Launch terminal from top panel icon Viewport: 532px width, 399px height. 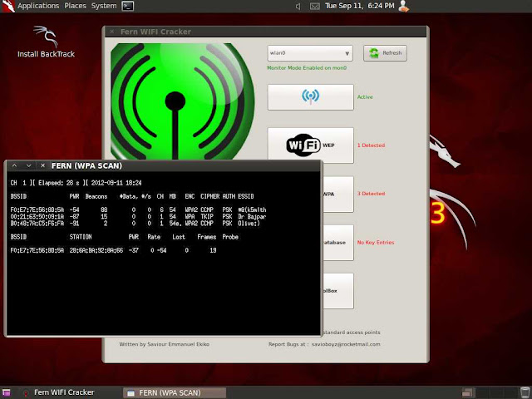(x=128, y=6)
